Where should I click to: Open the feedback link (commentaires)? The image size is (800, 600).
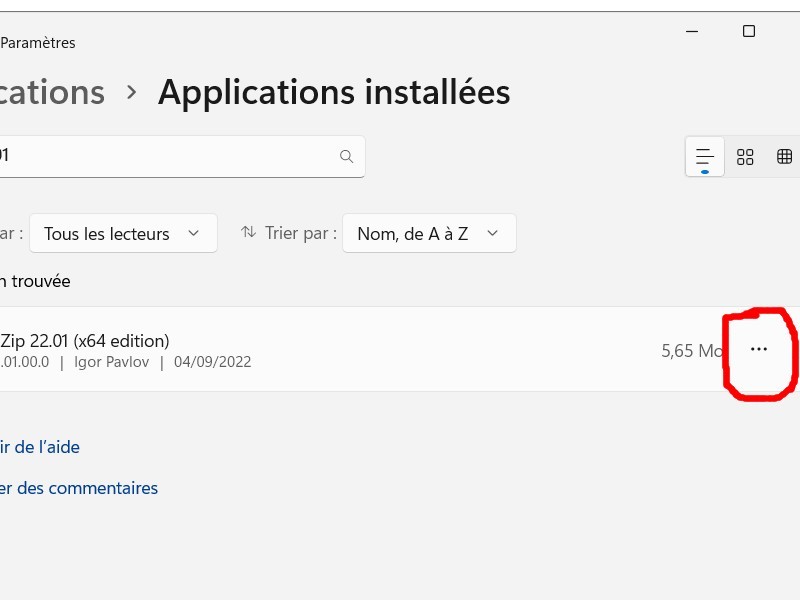pyautogui.click(x=78, y=488)
